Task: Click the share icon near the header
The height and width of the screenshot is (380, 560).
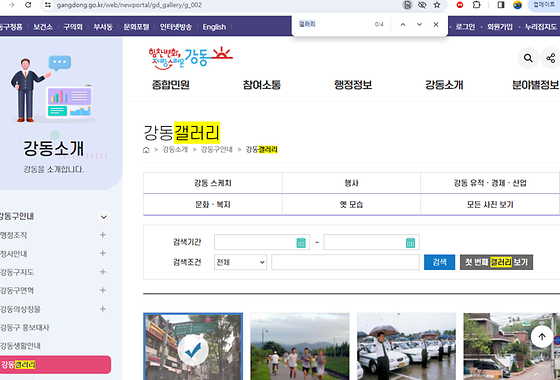Action: [550, 58]
